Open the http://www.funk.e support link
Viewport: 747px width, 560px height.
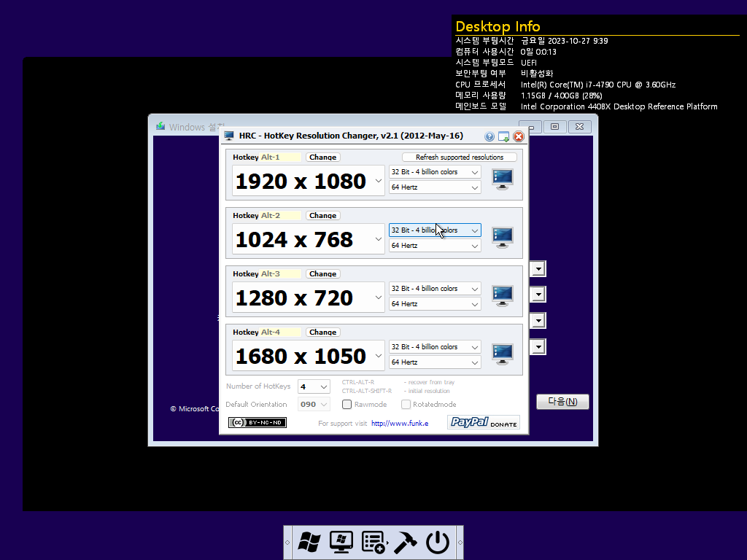[x=400, y=424]
